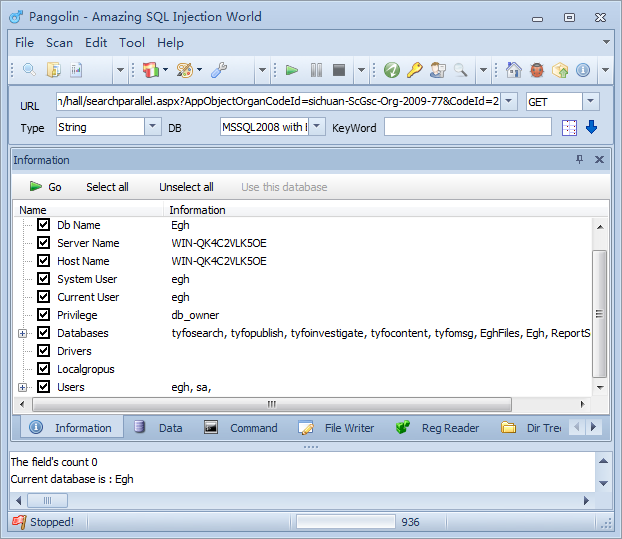This screenshot has height=539, width=622.
Task: Click the grayed search magnifier icon
Action: pyautogui.click(x=460, y=70)
